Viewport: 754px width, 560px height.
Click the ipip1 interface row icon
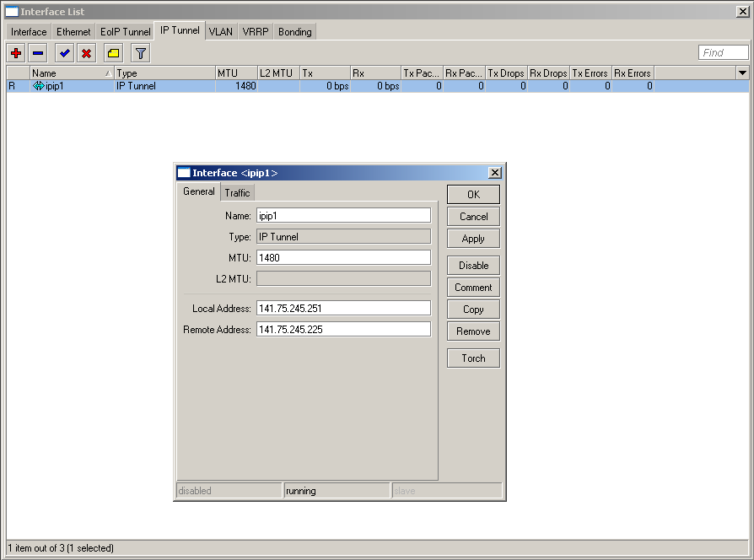pyautogui.click(x=38, y=86)
